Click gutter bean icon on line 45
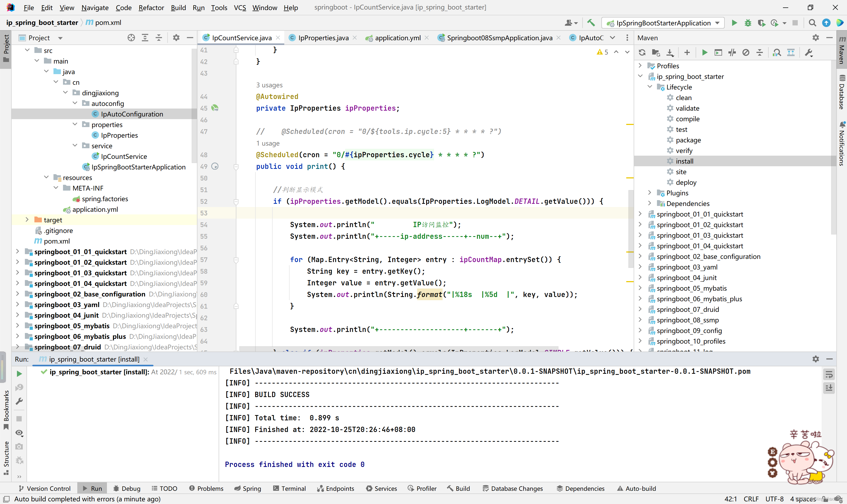 pyautogui.click(x=215, y=108)
